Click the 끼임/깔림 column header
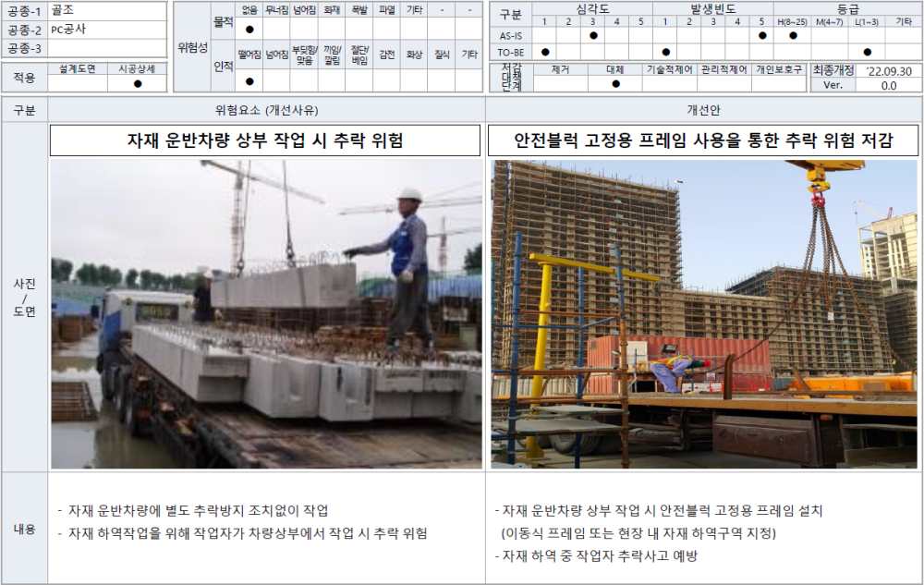The height and width of the screenshot is (585, 924). click(x=332, y=55)
